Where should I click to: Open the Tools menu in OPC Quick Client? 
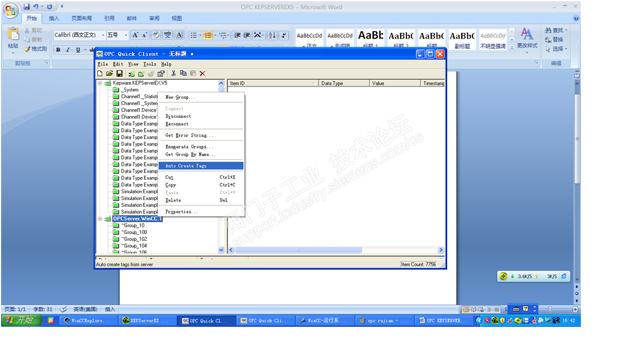149,64
